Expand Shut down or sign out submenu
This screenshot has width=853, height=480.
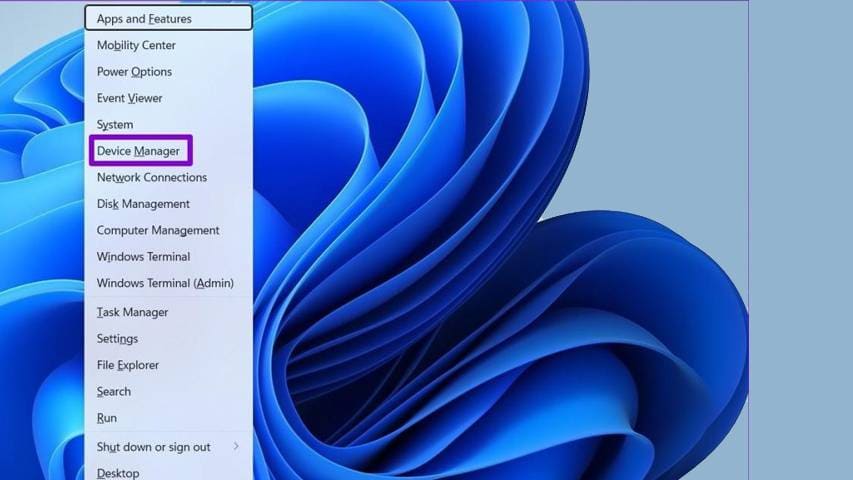click(x=169, y=447)
